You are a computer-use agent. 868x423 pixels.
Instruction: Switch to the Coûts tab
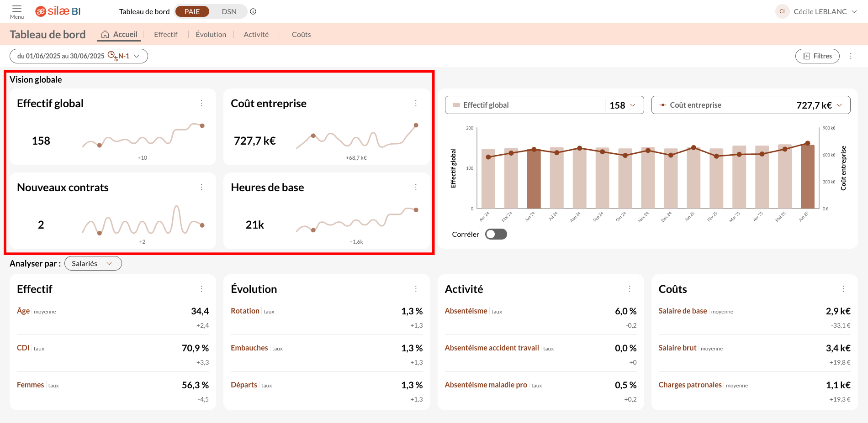(x=301, y=35)
